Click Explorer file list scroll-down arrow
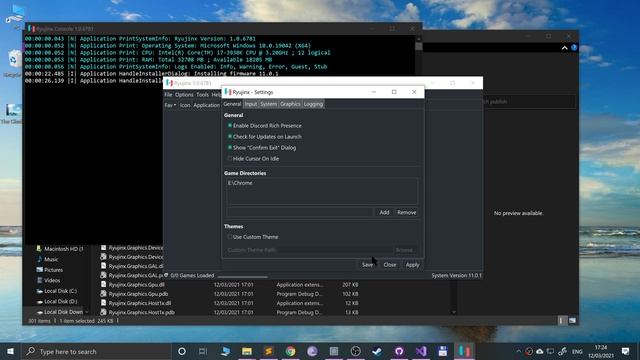The height and width of the screenshot is (360, 640). point(453,312)
